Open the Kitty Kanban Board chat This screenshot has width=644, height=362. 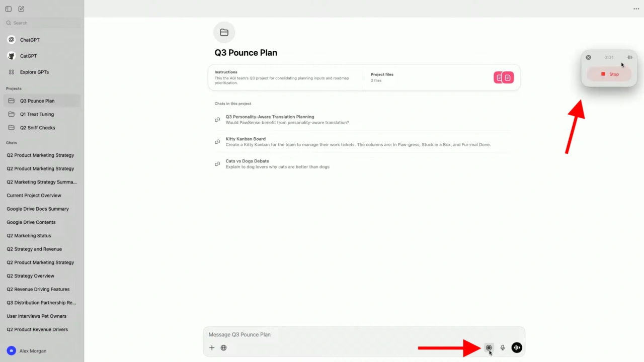[246, 139]
